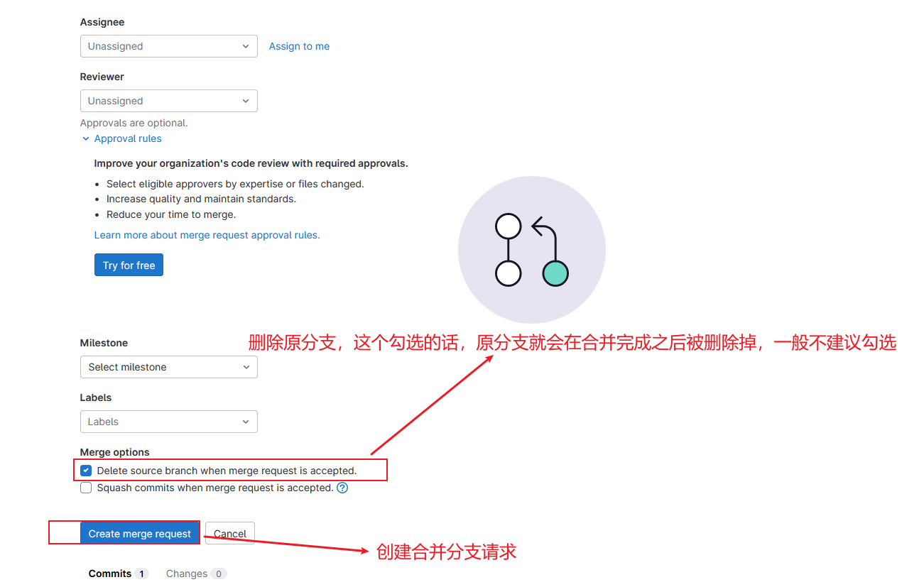Open Learn more about approval rules link

(x=207, y=235)
